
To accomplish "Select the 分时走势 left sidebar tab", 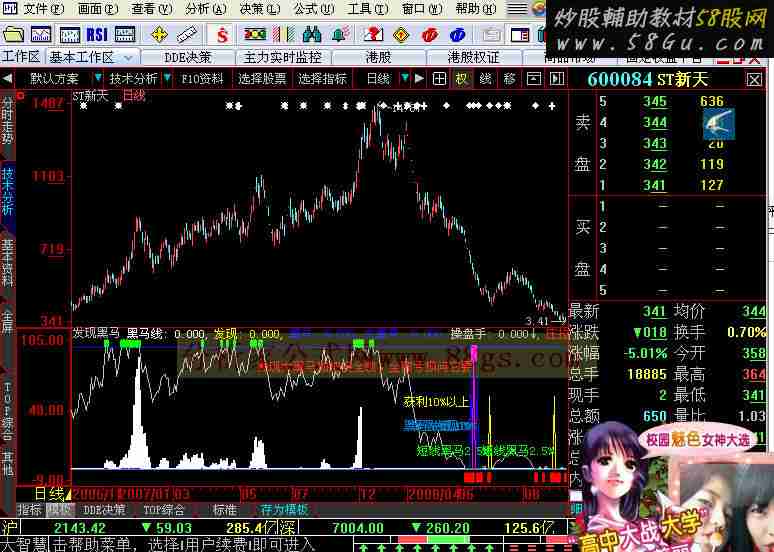I will pyautogui.click(x=7, y=121).
